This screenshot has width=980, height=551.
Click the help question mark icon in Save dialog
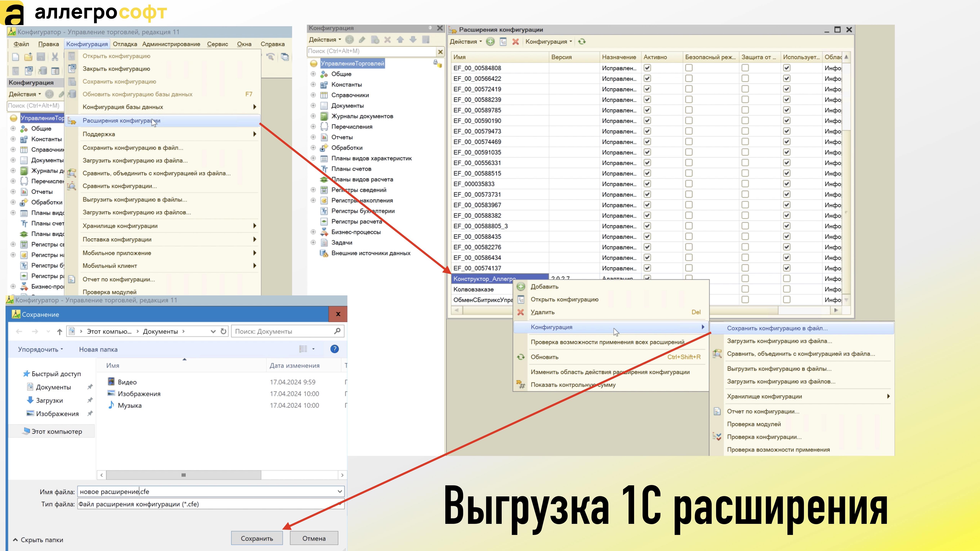point(334,349)
